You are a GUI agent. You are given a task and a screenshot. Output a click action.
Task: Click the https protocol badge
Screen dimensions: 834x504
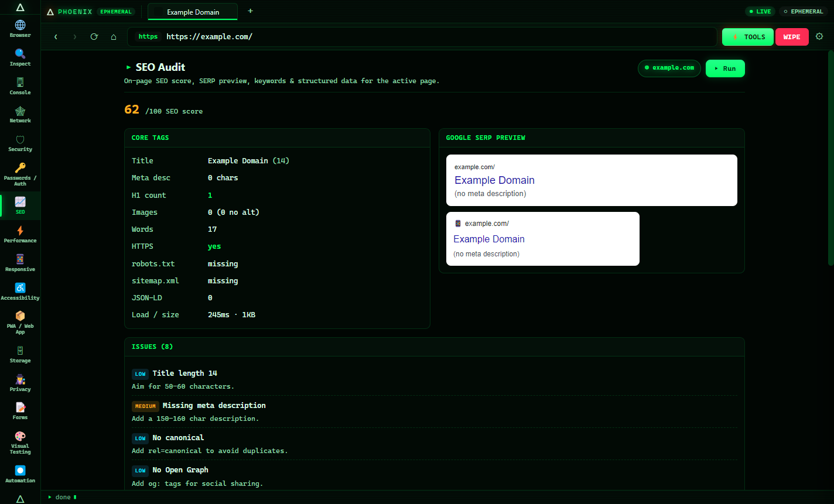148,36
